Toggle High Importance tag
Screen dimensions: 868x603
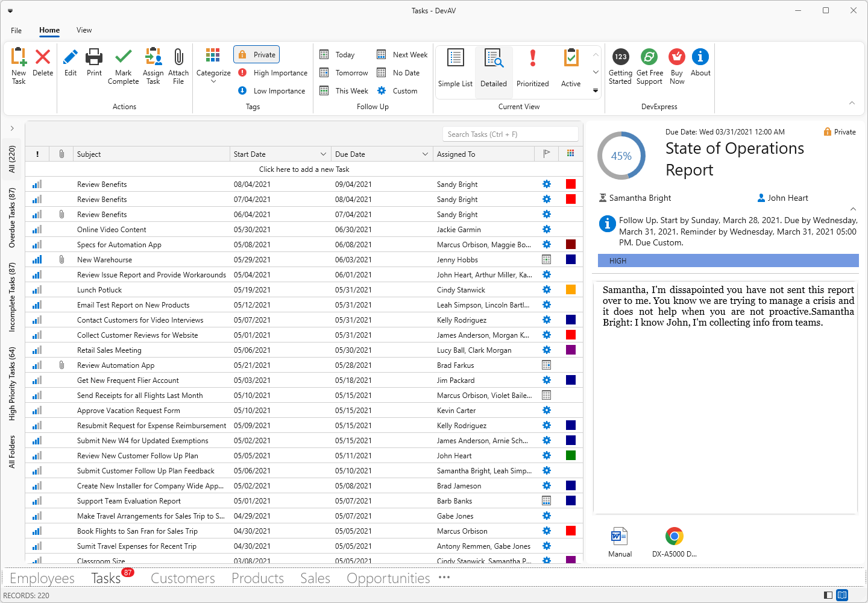coord(273,73)
